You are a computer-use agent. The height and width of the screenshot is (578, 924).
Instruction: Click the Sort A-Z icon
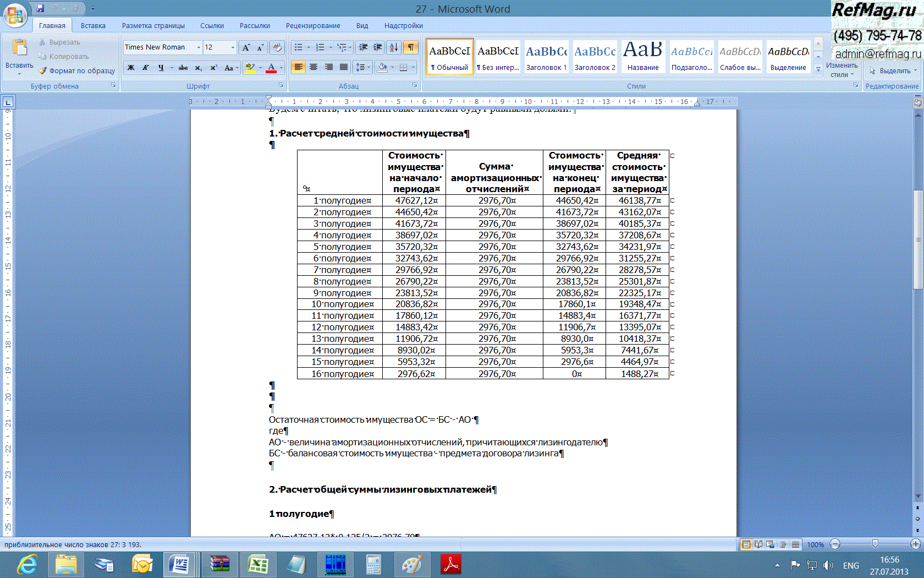pos(393,47)
